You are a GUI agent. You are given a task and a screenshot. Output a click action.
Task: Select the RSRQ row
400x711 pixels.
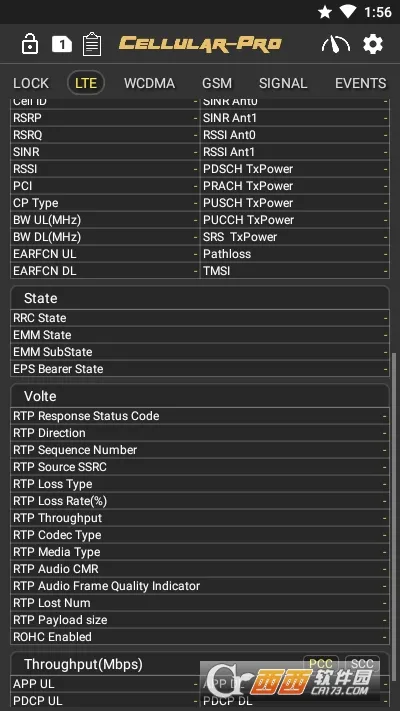pyautogui.click(x=105, y=135)
